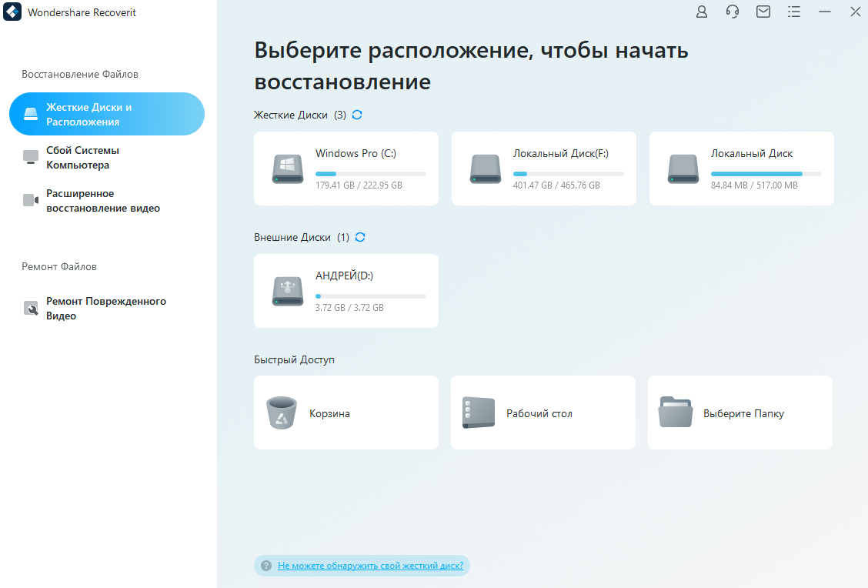Screen dimensions: 868x588
Task: Click the drive icon of 517 MB disk
Action: point(683,169)
